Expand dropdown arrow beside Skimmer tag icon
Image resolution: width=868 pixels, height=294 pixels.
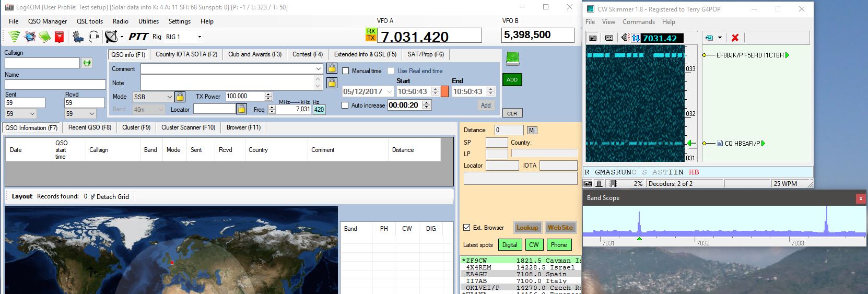[720, 38]
